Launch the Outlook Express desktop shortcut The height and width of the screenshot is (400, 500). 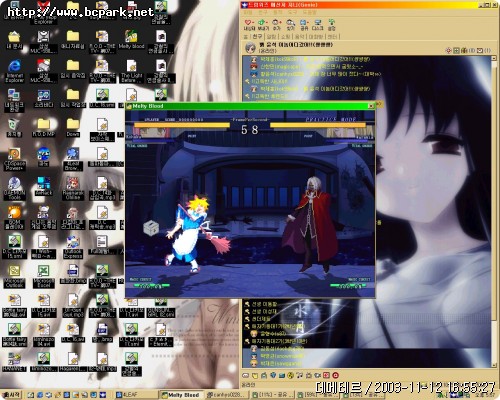pos(73,247)
